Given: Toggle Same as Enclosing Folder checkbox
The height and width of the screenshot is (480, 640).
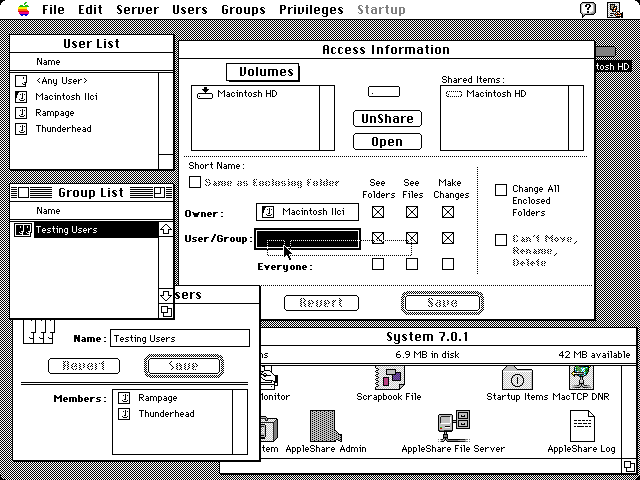Looking at the screenshot, I should tap(195, 182).
